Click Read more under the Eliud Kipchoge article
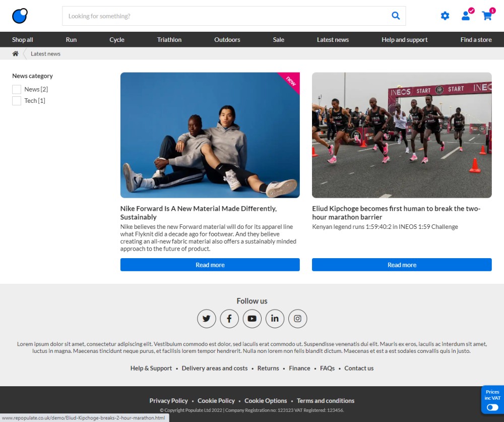The image size is (504, 422). click(x=402, y=265)
